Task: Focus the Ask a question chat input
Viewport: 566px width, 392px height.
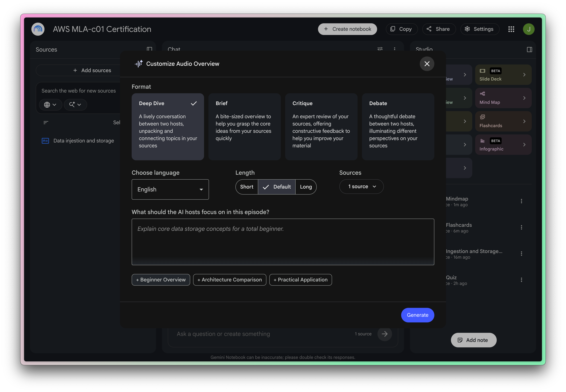Action: 262,334
